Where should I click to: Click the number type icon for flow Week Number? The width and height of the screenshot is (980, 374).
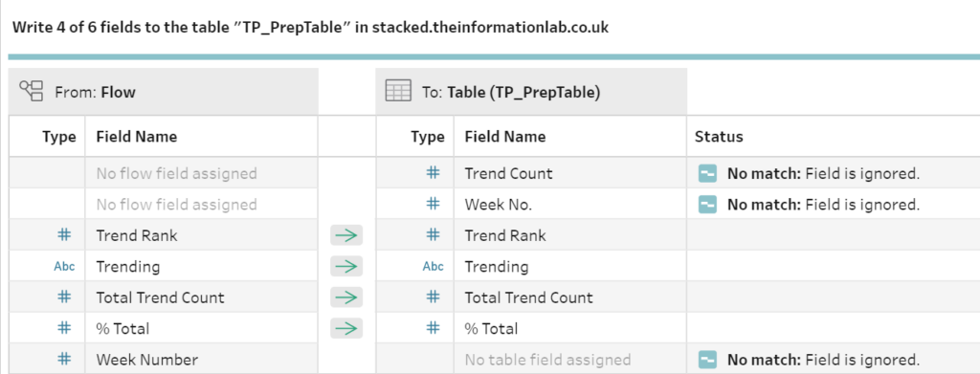(x=64, y=359)
